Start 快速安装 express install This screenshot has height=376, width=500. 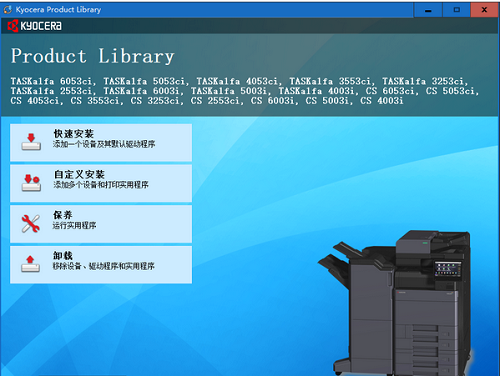pos(101,142)
